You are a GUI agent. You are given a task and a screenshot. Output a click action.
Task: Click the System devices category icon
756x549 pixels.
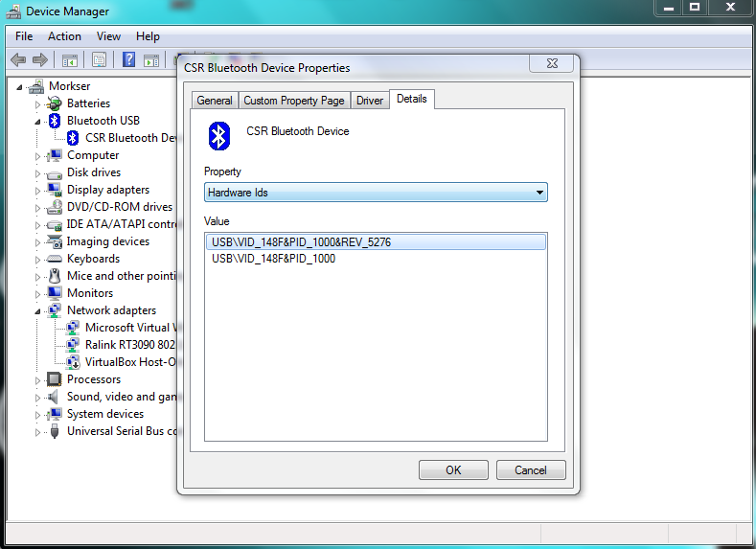tap(55, 414)
